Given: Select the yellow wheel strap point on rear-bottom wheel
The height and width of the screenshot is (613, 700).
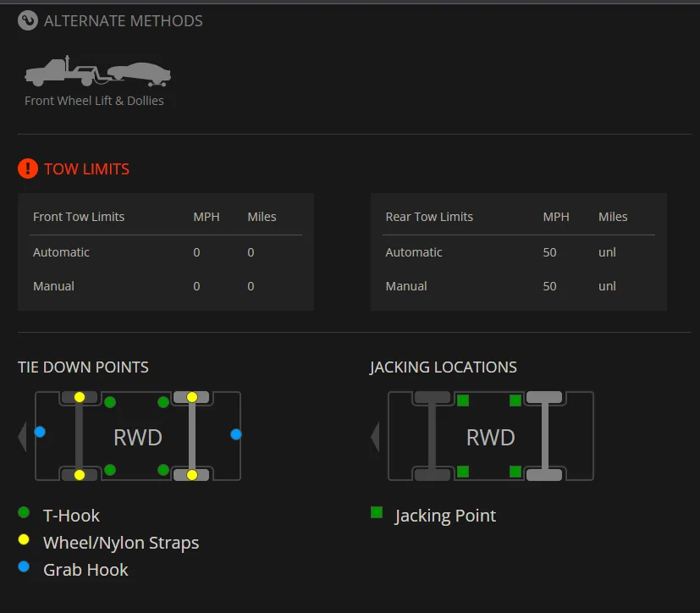Looking at the screenshot, I should [192, 475].
